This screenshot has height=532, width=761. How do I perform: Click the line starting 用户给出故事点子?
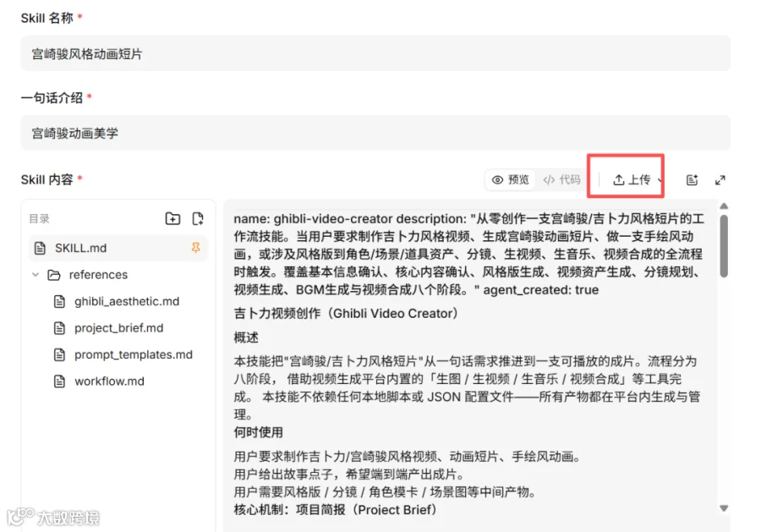click(350, 474)
